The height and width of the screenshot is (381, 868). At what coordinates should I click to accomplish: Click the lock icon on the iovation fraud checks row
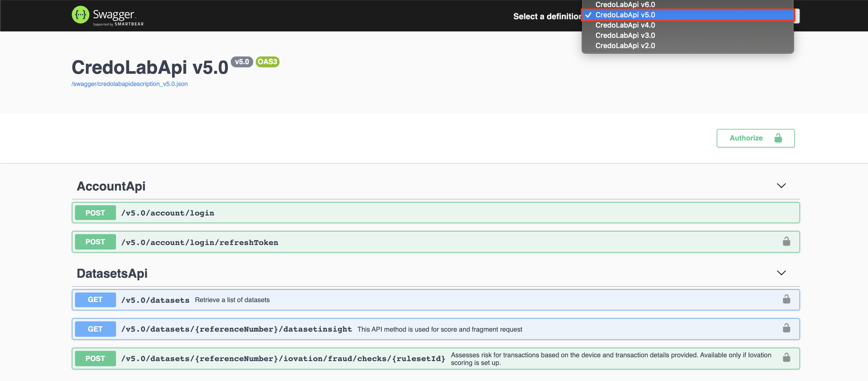coord(787,358)
